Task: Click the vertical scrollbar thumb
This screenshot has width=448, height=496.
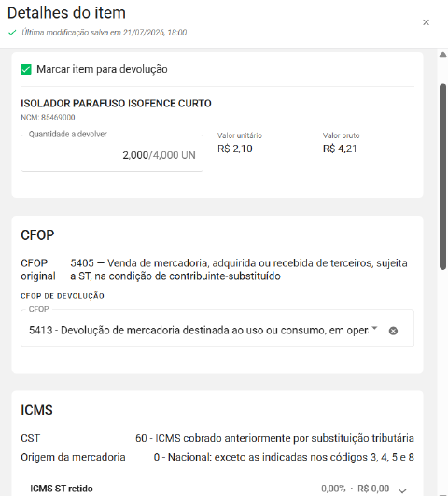Action: (x=442, y=177)
